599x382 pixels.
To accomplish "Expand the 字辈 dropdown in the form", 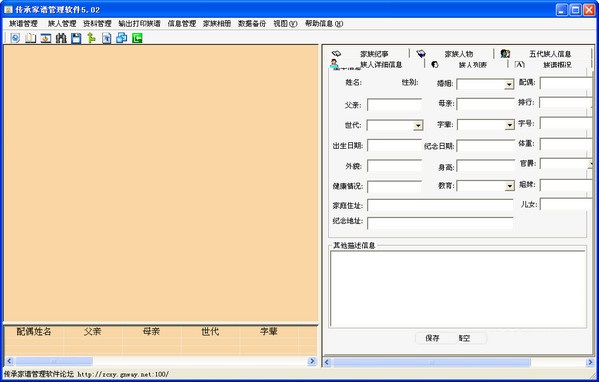I will [x=510, y=125].
